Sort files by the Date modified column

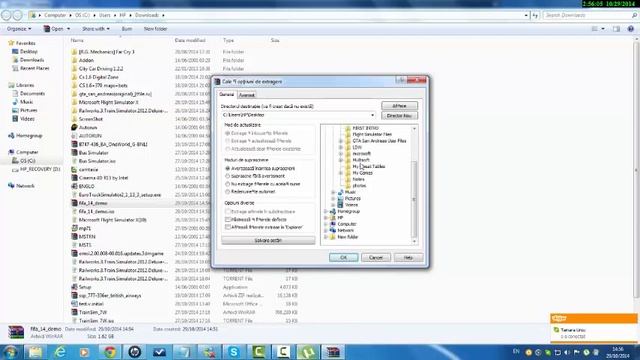click(190, 40)
